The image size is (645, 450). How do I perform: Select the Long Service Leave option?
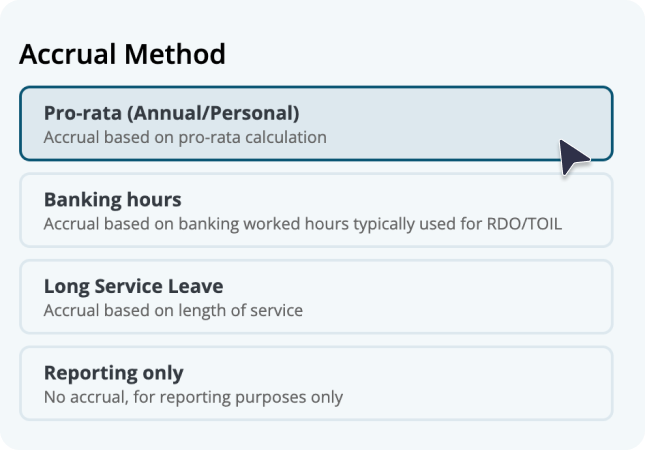tap(316, 297)
